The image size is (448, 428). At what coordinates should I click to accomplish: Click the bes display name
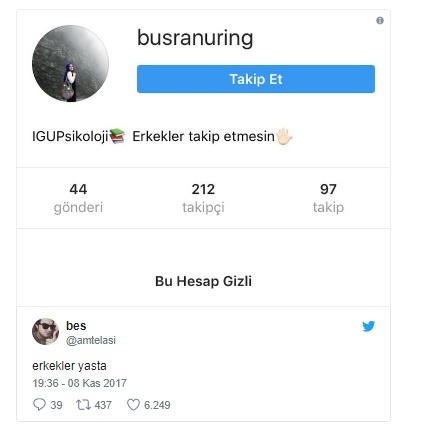[x=76, y=326]
